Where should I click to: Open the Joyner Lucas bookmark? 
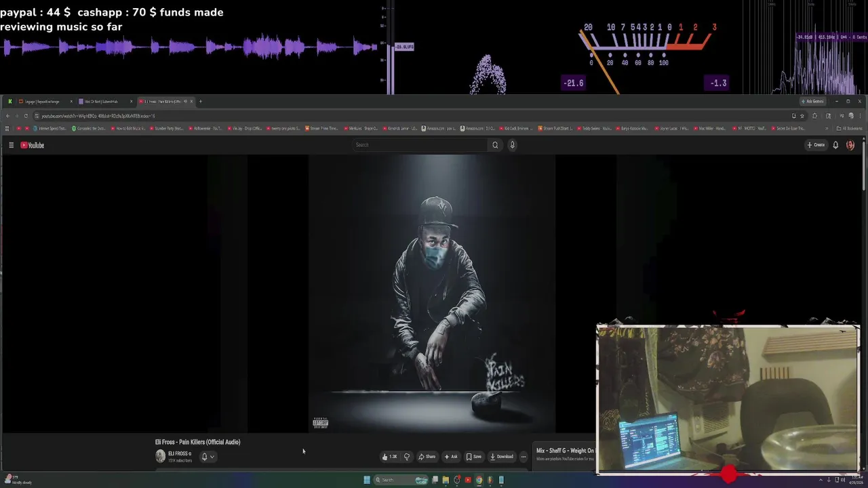click(671, 128)
